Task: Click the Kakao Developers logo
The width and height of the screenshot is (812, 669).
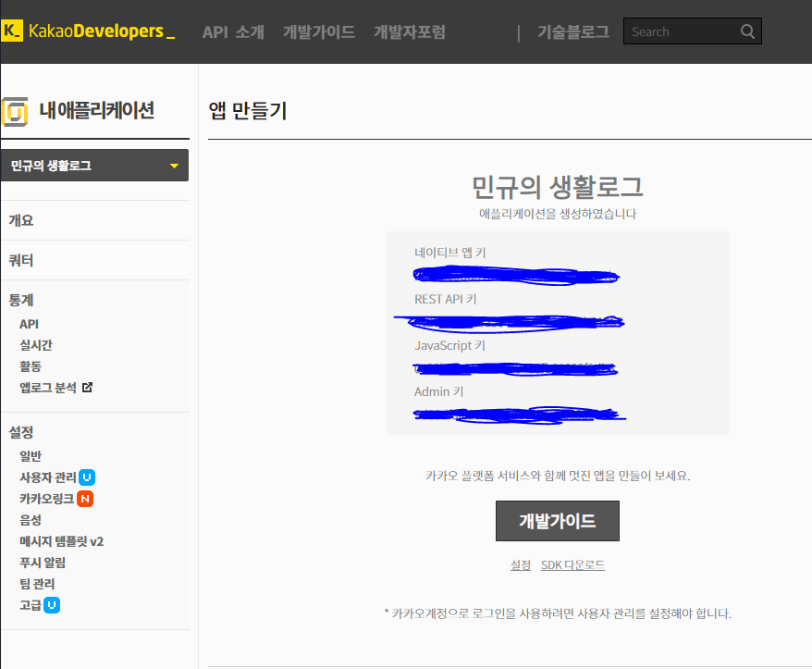Action: coord(88,31)
